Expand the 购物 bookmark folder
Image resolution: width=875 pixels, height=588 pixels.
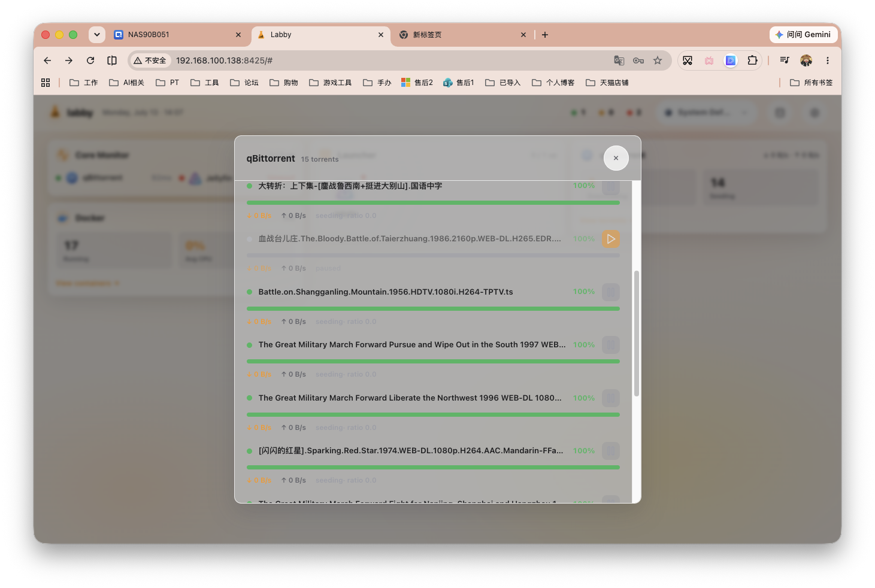284,83
